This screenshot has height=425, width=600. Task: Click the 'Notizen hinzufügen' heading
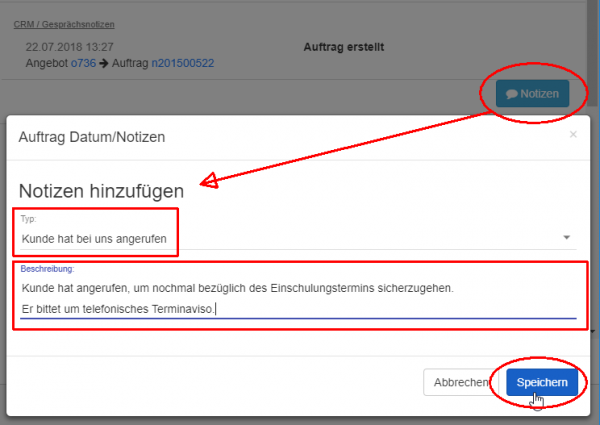(101, 191)
